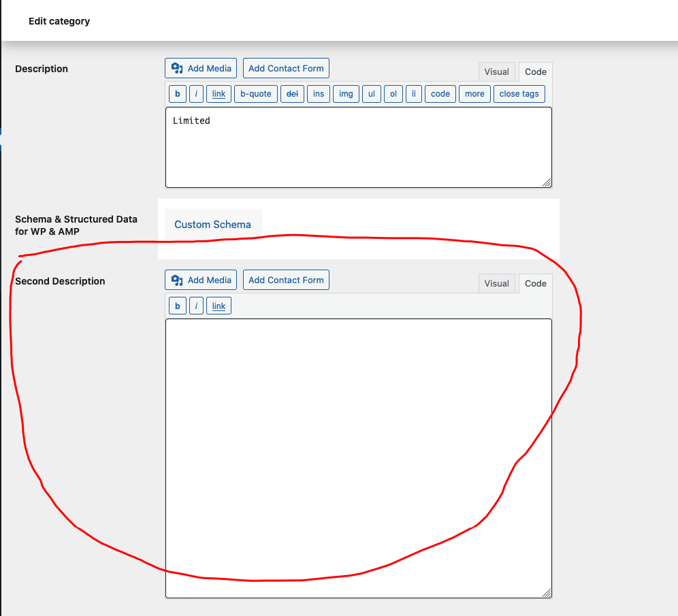This screenshot has height=616, width=678.
Task: Click italic 'i' in Description toolbar
Action: point(196,94)
